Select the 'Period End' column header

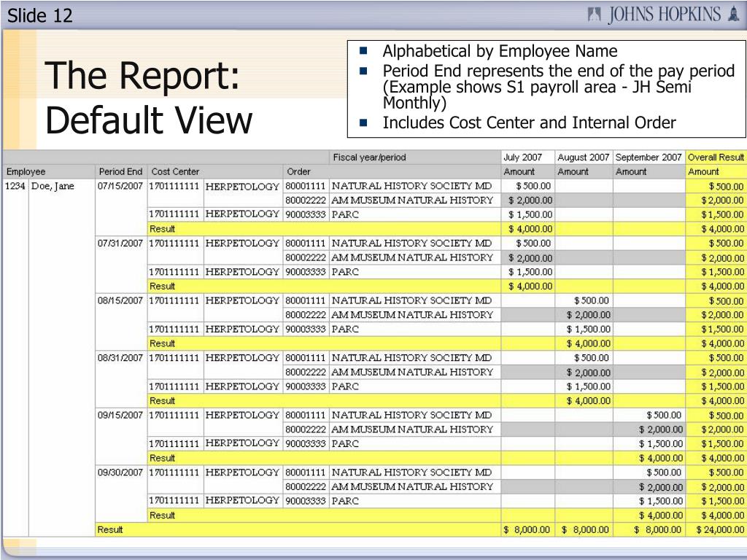point(120,171)
